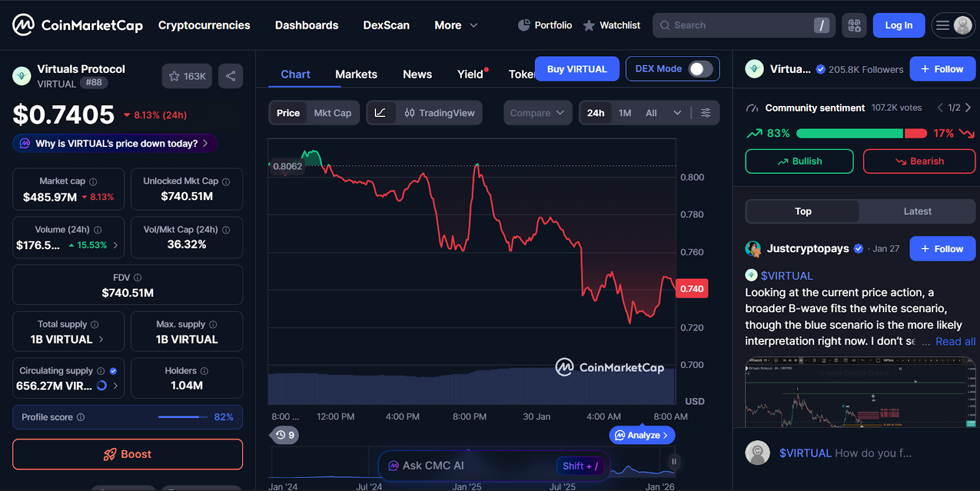Open the hamburger profile menu
Screen dimensions: 980x491
click(953, 25)
